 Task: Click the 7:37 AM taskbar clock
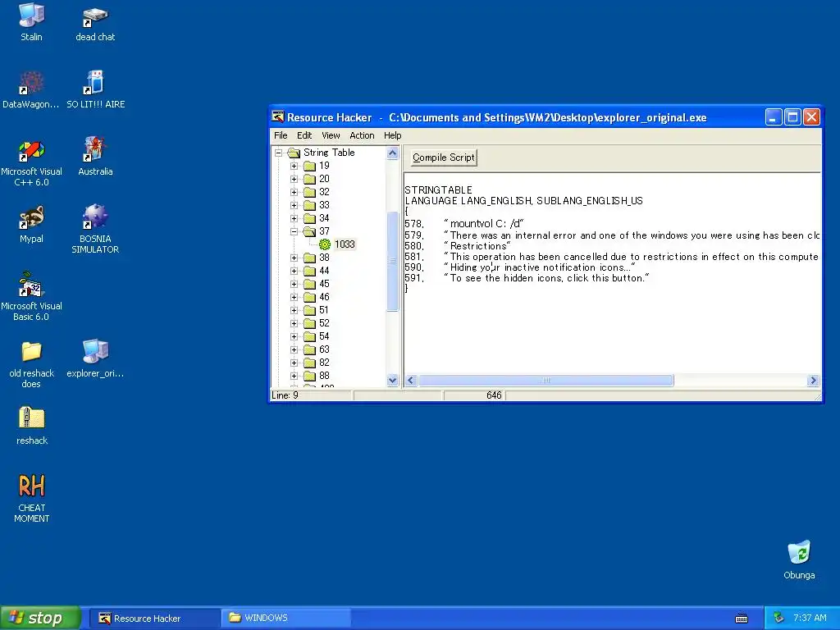810,618
